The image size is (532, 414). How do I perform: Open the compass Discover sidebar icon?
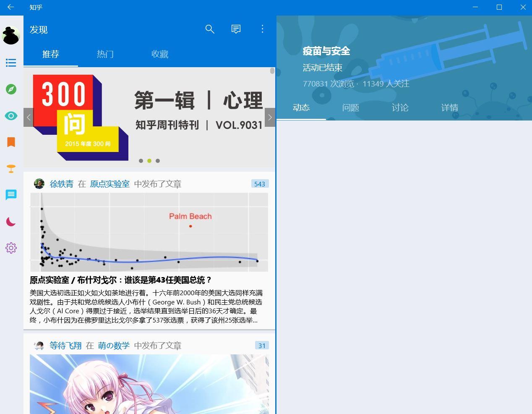click(11, 89)
